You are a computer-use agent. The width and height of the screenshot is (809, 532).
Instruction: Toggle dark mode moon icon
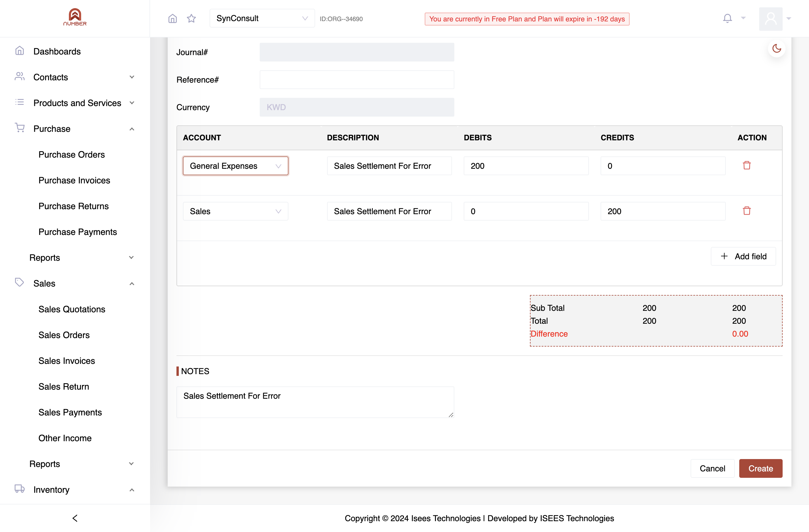click(776, 49)
